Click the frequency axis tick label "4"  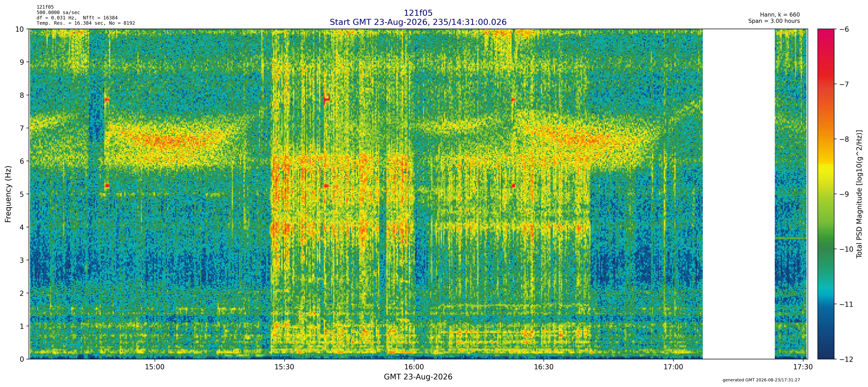(22, 227)
